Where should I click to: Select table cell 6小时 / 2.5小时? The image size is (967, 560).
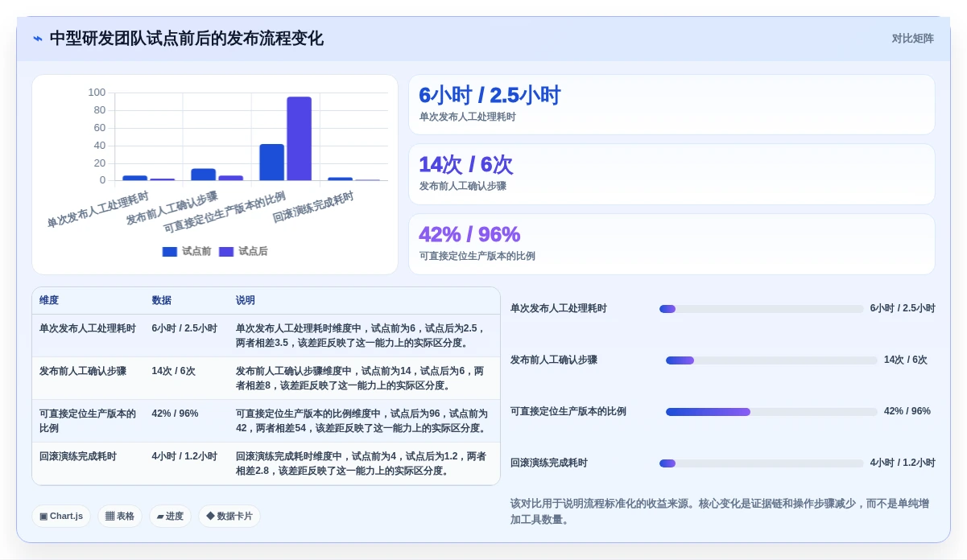(x=184, y=328)
